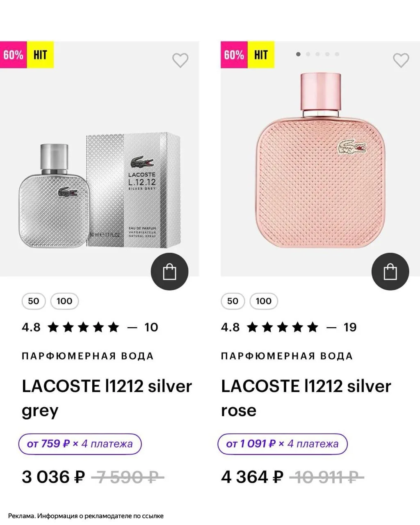Select 50 ml size for silver grey
The image size is (420, 525).
pos(34,301)
